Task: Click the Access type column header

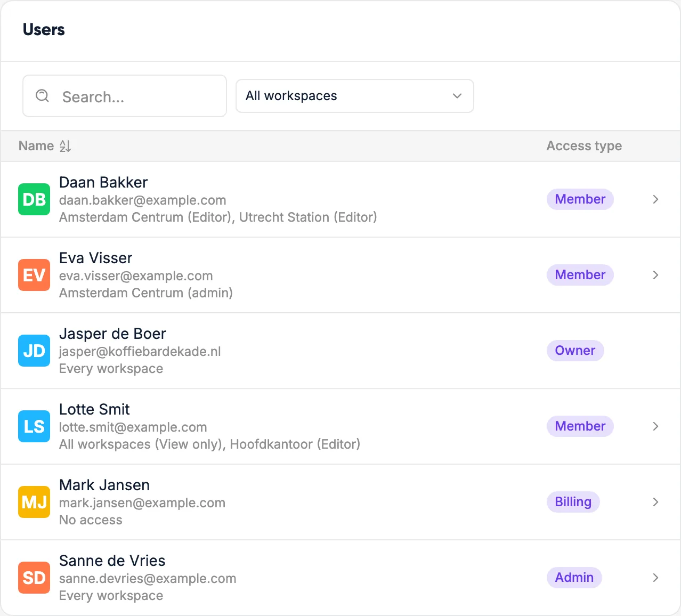Action: pos(584,146)
